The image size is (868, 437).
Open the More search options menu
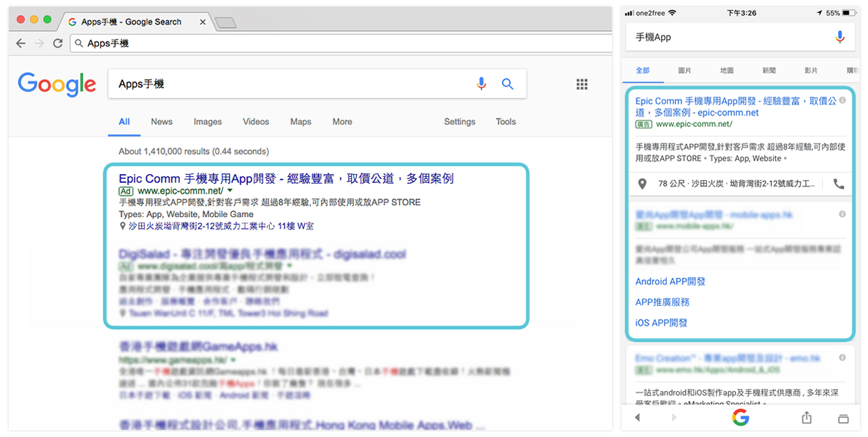(x=342, y=122)
